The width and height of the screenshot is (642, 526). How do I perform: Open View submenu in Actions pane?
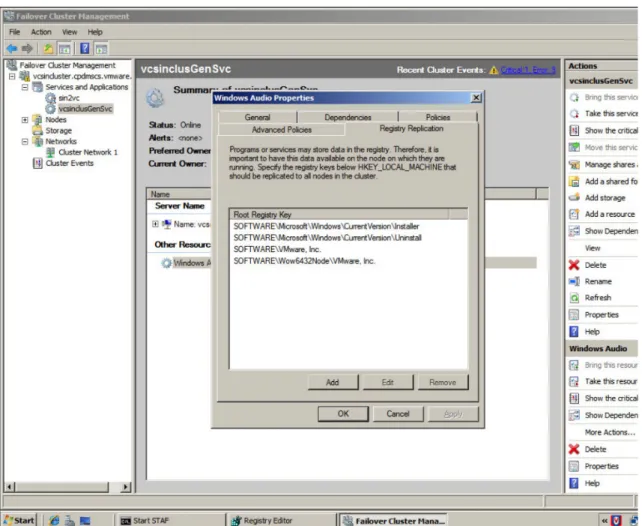pos(592,248)
